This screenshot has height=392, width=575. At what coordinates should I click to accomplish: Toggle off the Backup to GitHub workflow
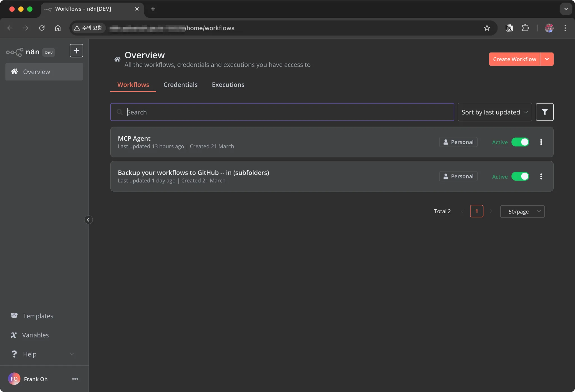520,176
